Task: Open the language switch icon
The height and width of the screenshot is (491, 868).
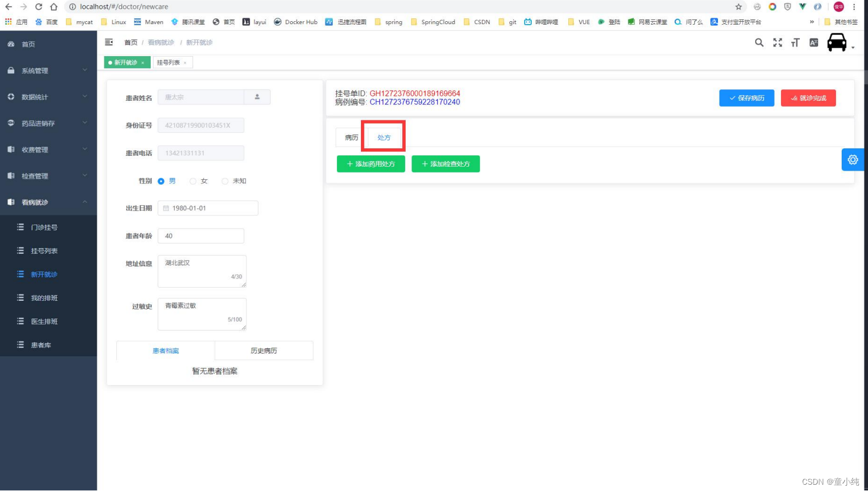Action: pyautogui.click(x=814, y=42)
